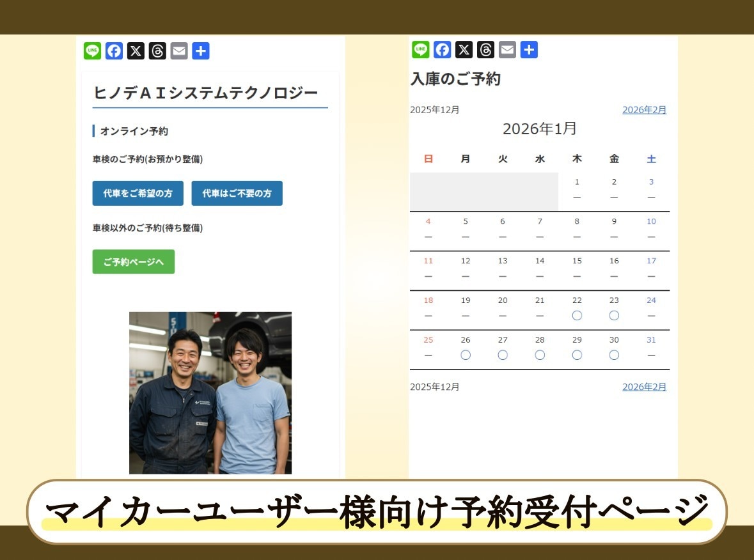
Task: Click the 日 Sunday column header
Action: click(x=428, y=159)
